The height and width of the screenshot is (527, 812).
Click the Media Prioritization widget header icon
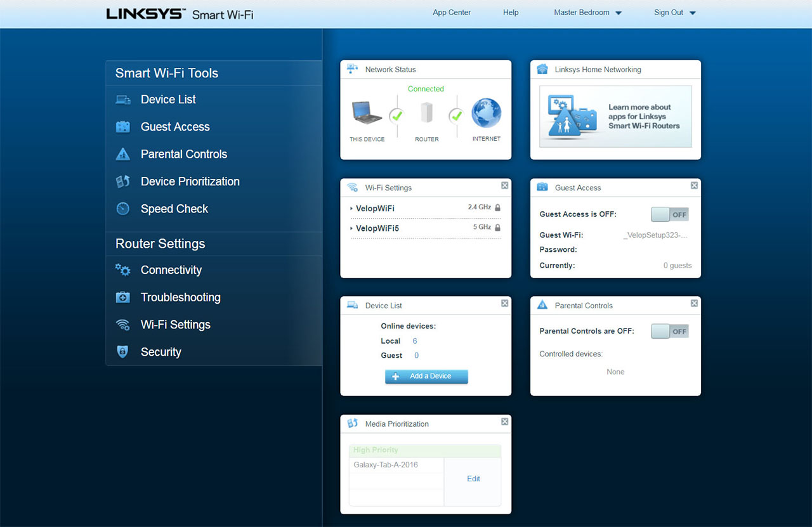(x=353, y=423)
